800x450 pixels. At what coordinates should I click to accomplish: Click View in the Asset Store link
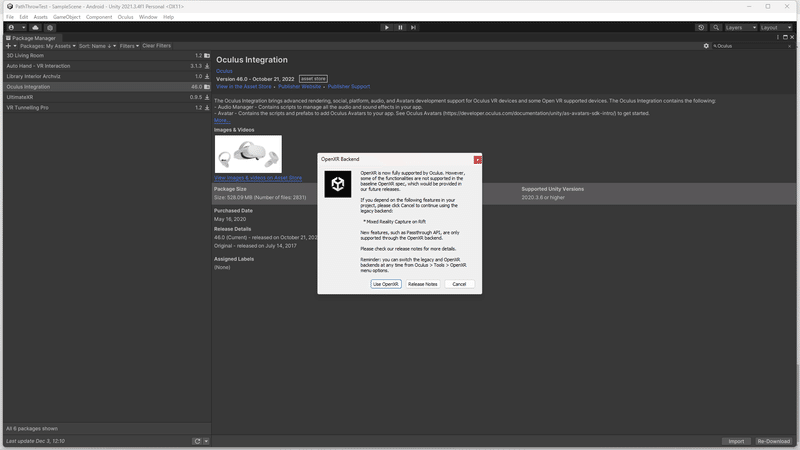pyautogui.click(x=244, y=87)
